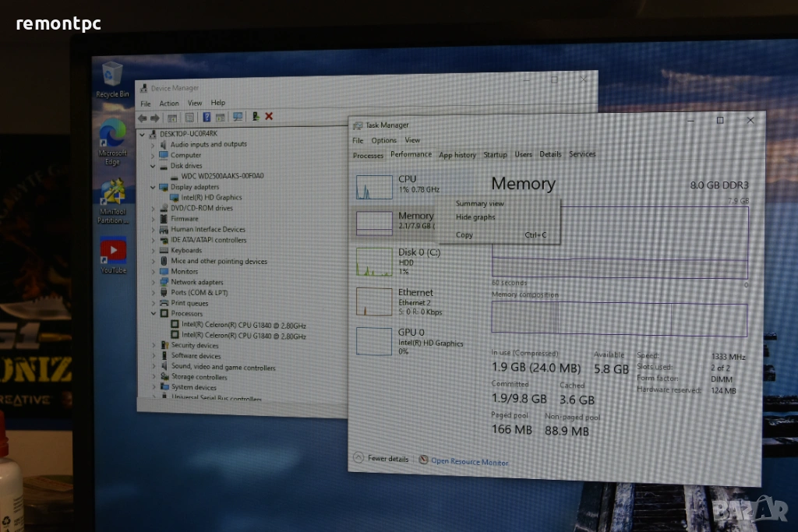Click the Update driver green arrow icon
Image resolution: width=798 pixels, height=532 pixels.
click(256, 116)
